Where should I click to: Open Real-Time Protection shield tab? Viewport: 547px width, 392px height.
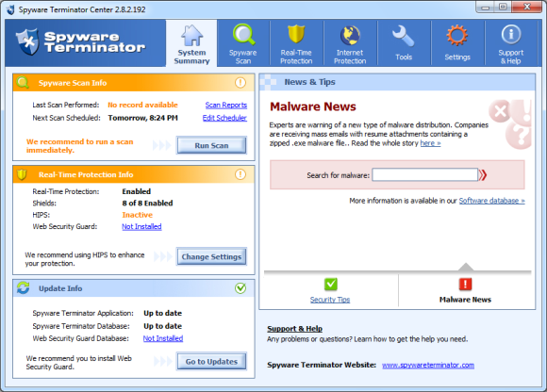[x=296, y=43]
